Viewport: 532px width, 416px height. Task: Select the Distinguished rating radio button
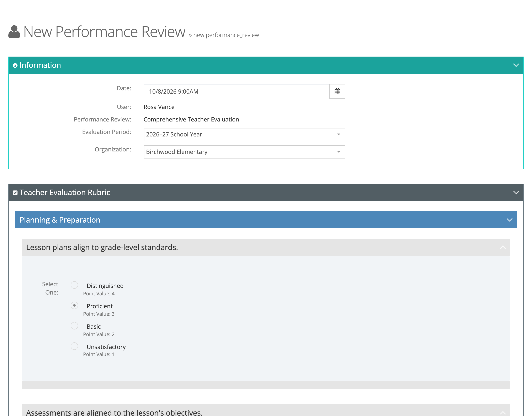[x=74, y=285]
